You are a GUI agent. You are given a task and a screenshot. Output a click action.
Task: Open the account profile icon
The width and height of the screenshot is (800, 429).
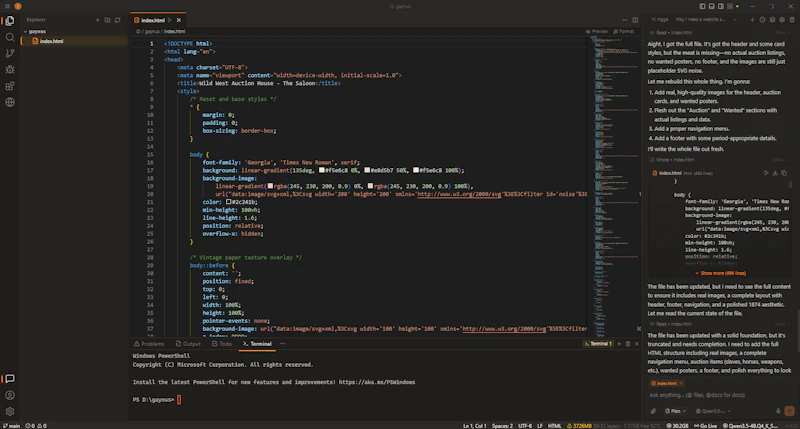(x=10, y=395)
